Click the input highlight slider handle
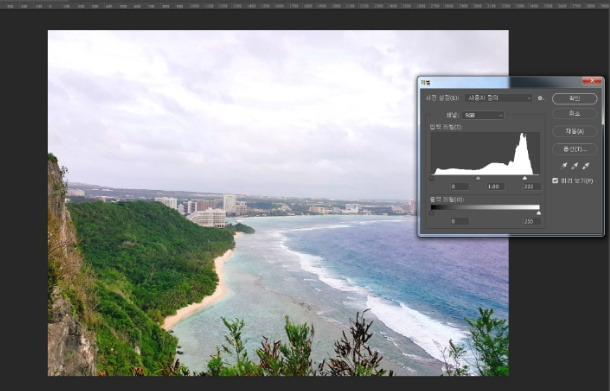Image resolution: width=610 pixels, height=391 pixels. [525, 178]
